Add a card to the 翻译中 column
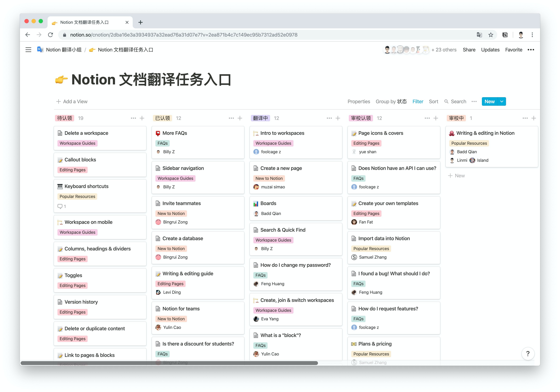The height and width of the screenshot is (392, 560). tap(338, 118)
